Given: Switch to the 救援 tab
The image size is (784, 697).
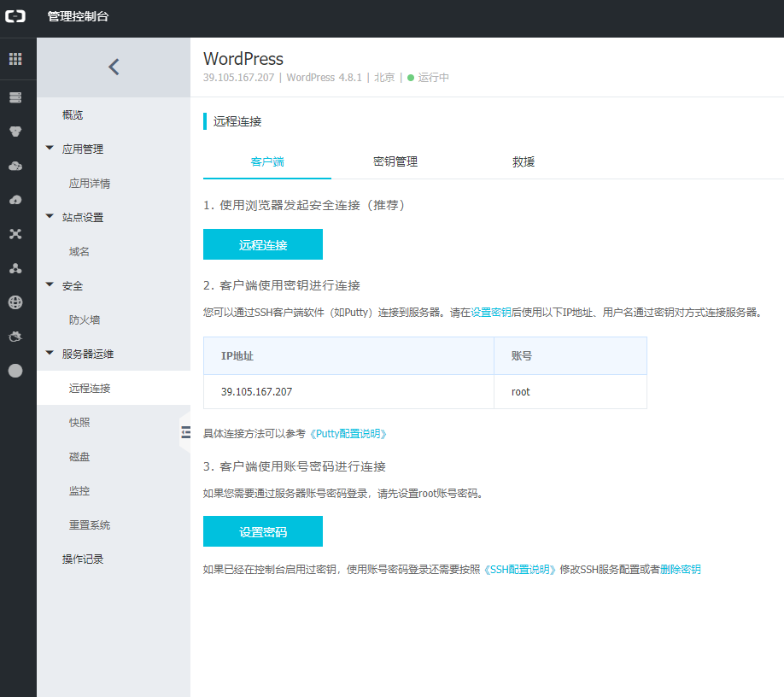Looking at the screenshot, I should [523, 162].
